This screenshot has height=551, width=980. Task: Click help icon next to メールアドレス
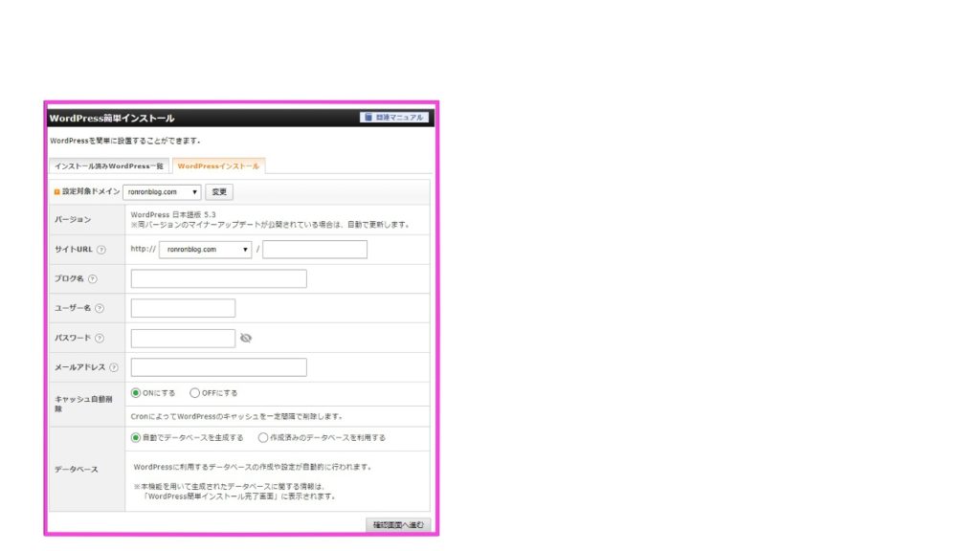pos(114,367)
